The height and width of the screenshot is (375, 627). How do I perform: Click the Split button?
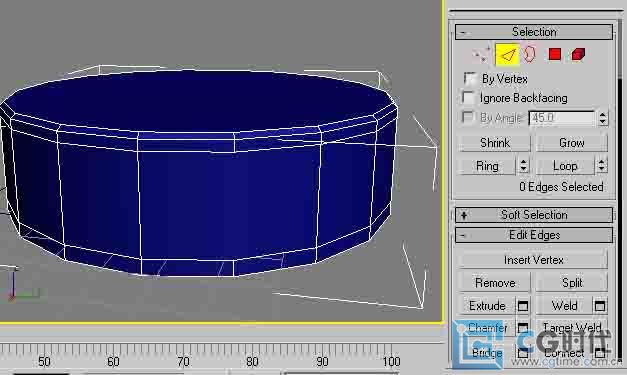571,283
